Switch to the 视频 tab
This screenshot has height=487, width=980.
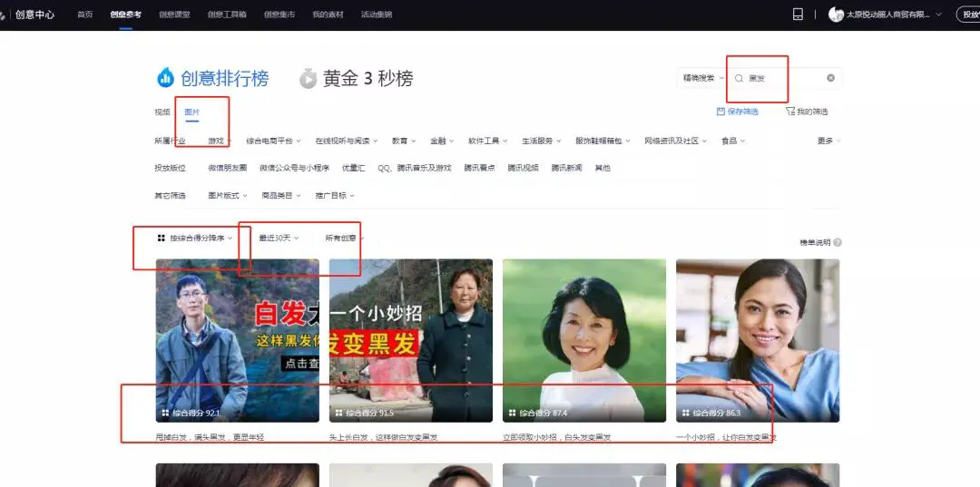click(x=162, y=112)
